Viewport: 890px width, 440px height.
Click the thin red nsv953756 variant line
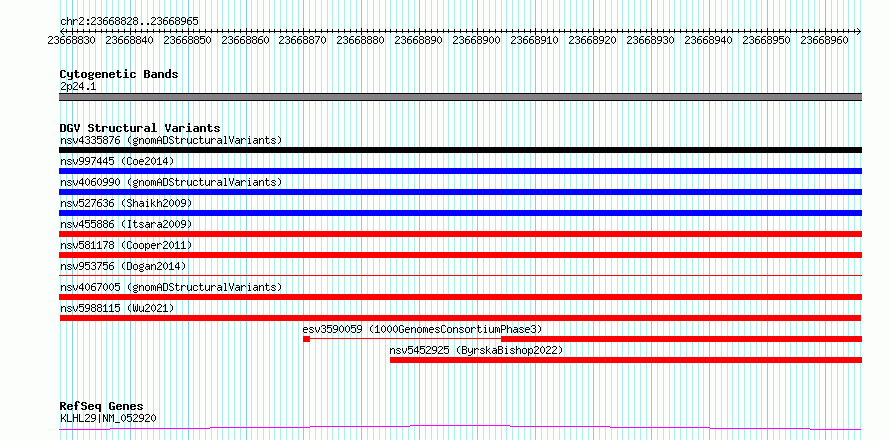(460, 275)
